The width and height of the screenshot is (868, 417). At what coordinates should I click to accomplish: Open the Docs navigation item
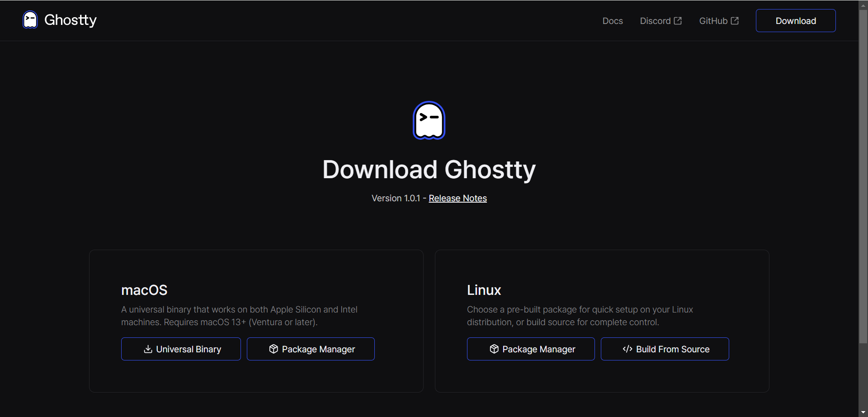pyautogui.click(x=612, y=21)
